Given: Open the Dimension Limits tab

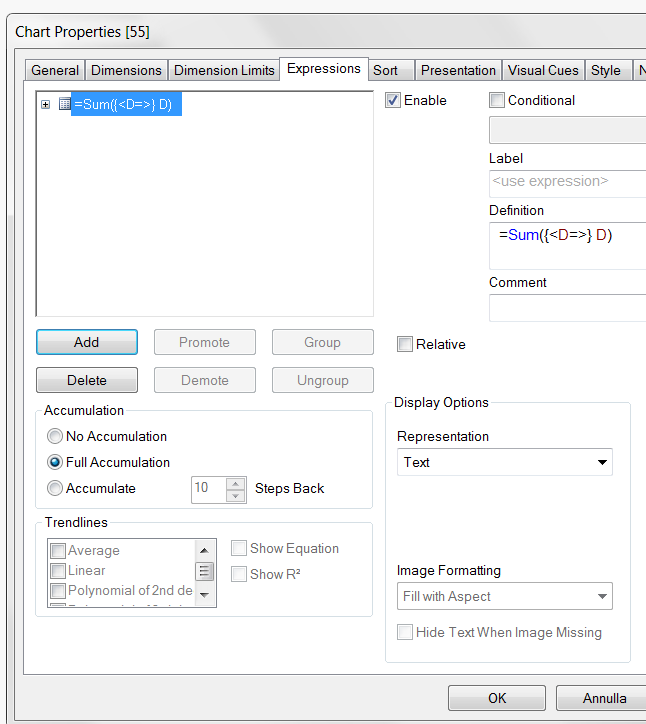Looking at the screenshot, I should [224, 70].
